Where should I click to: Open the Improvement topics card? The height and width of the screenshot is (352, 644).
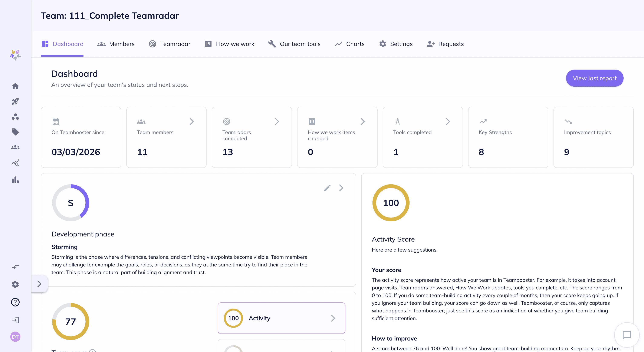point(594,137)
